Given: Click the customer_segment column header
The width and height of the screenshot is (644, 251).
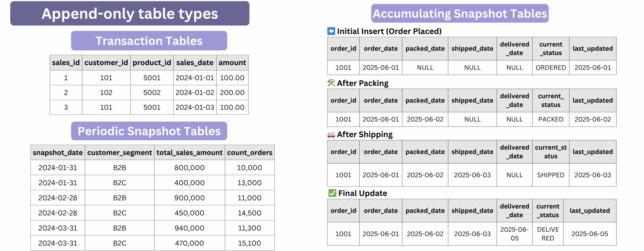Looking at the screenshot, I should [119, 153].
